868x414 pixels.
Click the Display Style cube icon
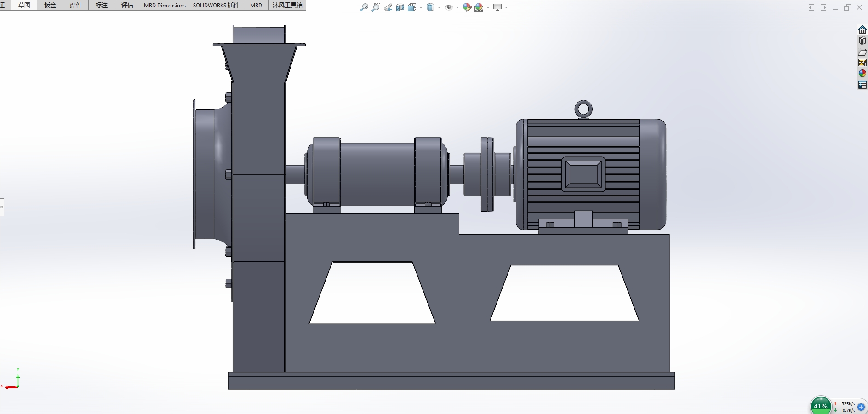click(x=431, y=7)
